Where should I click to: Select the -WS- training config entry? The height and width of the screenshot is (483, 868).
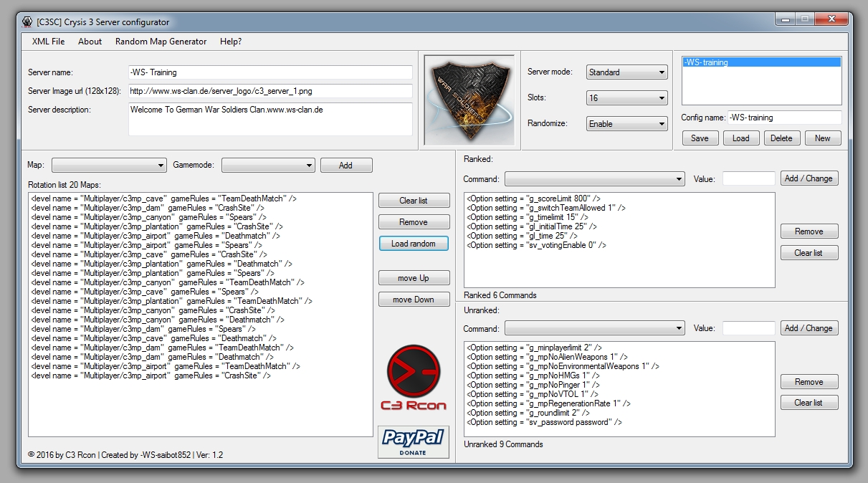click(760, 63)
